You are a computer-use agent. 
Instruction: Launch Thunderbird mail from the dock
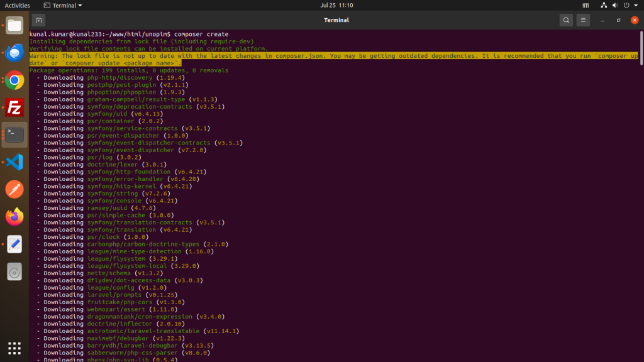point(14,53)
